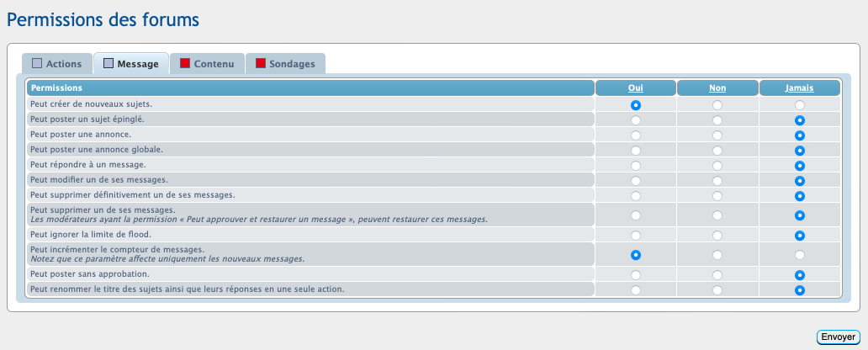Click the Oui column header link
The width and height of the screenshot is (868, 350).
coord(635,87)
